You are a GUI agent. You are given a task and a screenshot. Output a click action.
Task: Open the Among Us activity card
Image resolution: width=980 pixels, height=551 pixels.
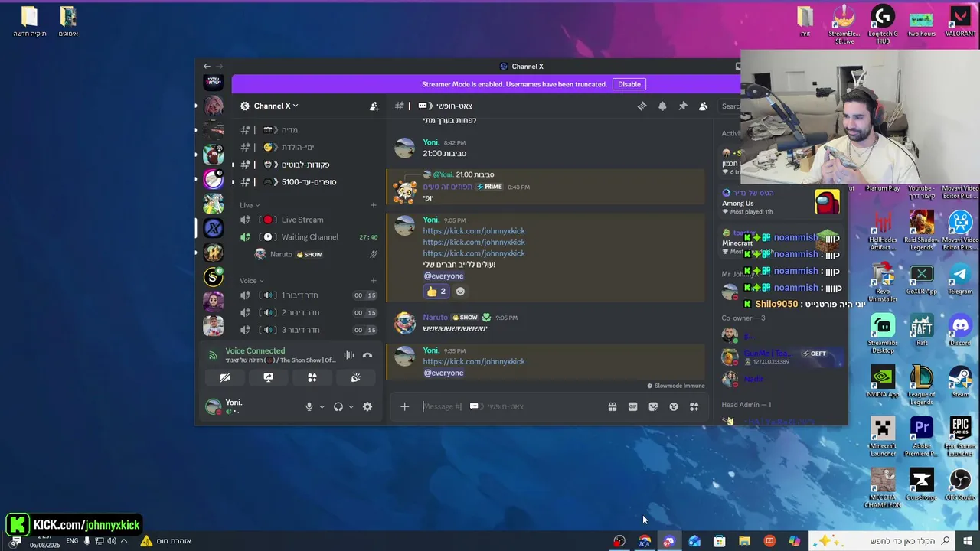click(781, 202)
